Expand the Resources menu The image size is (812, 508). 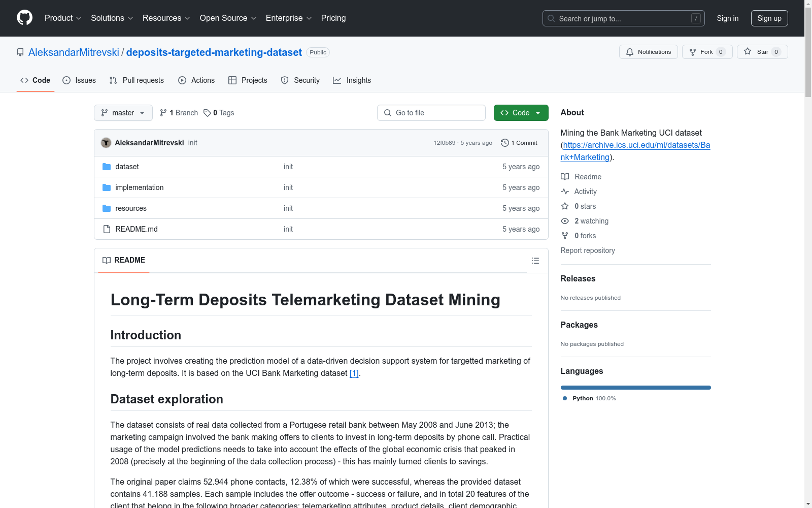click(166, 18)
